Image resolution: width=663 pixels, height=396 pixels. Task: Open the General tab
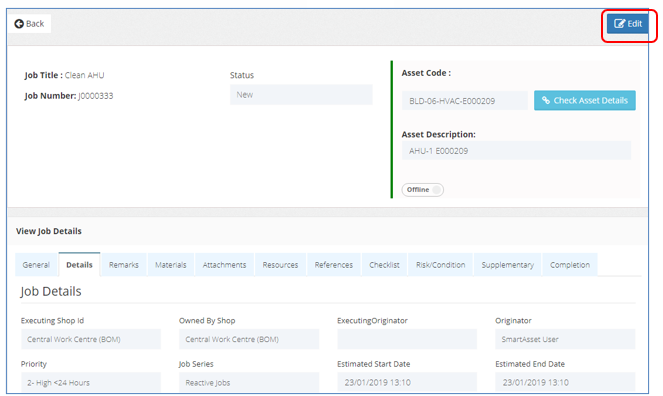coord(36,265)
